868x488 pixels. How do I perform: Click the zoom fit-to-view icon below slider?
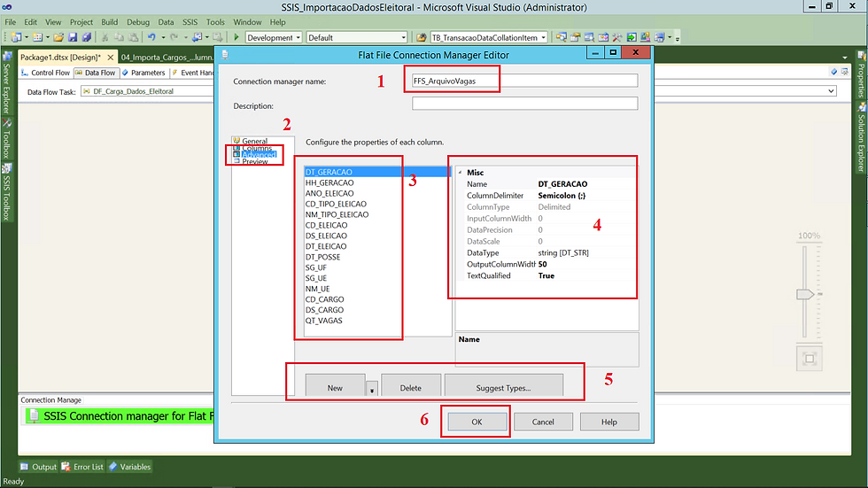click(x=810, y=359)
